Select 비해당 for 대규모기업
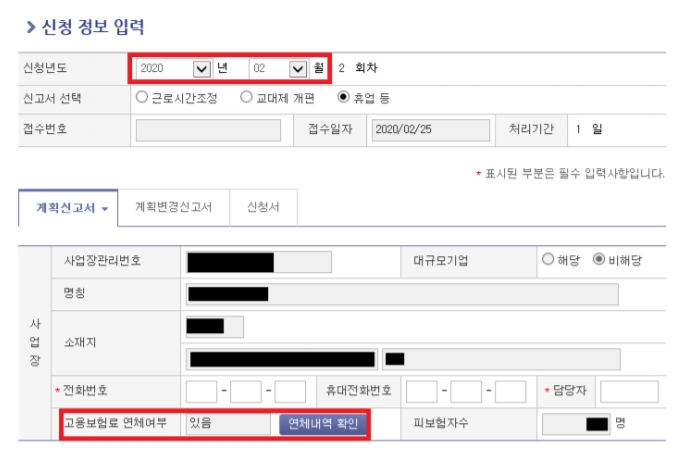The width and height of the screenshot is (697, 461). pyautogui.click(x=599, y=259)
